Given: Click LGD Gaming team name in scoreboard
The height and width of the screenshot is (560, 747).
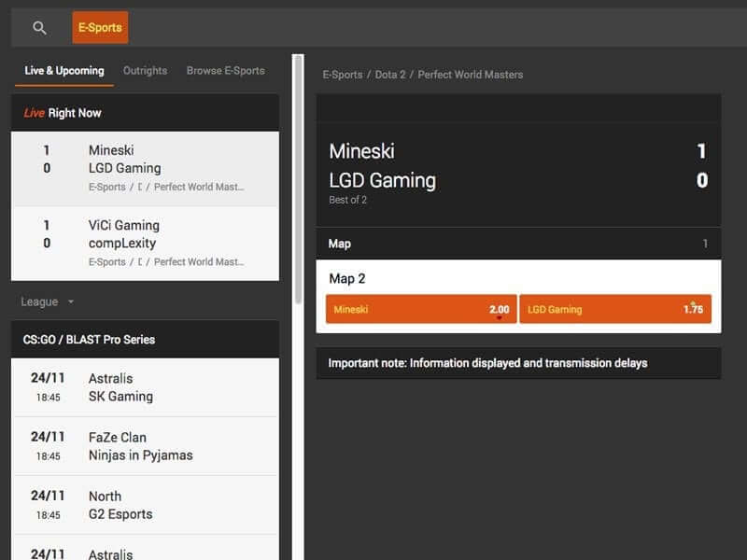Looking at the screenshot, I should click(x=382, y=180).
